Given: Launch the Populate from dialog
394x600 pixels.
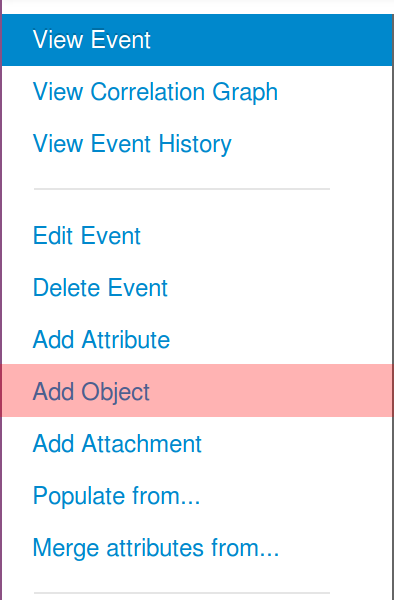Looking at the screenshot, I should 197,496.
